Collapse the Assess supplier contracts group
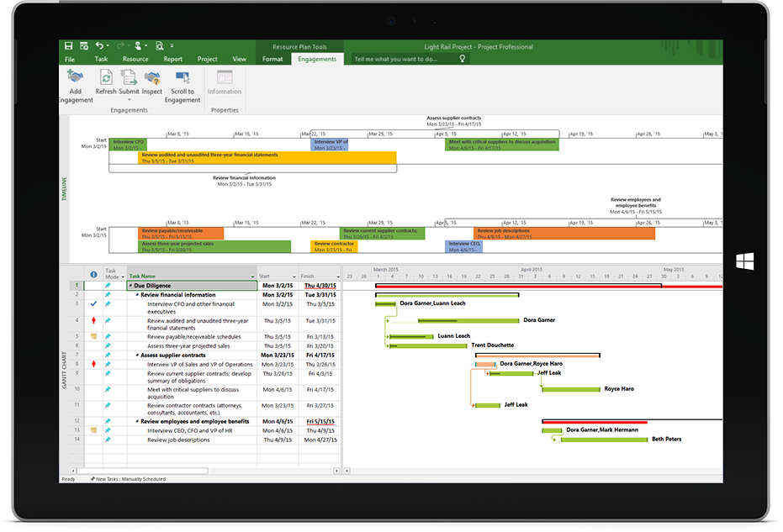 click(137, 355)
